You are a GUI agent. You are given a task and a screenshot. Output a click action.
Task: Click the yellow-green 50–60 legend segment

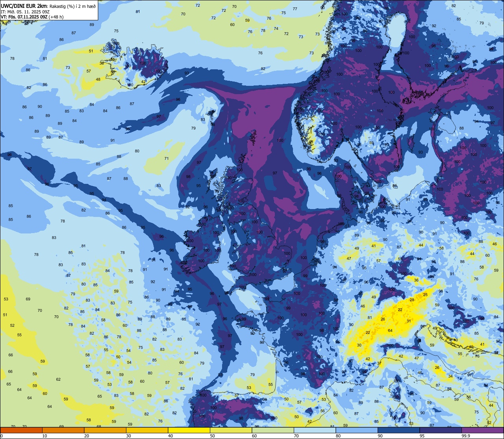coord(231,430)
